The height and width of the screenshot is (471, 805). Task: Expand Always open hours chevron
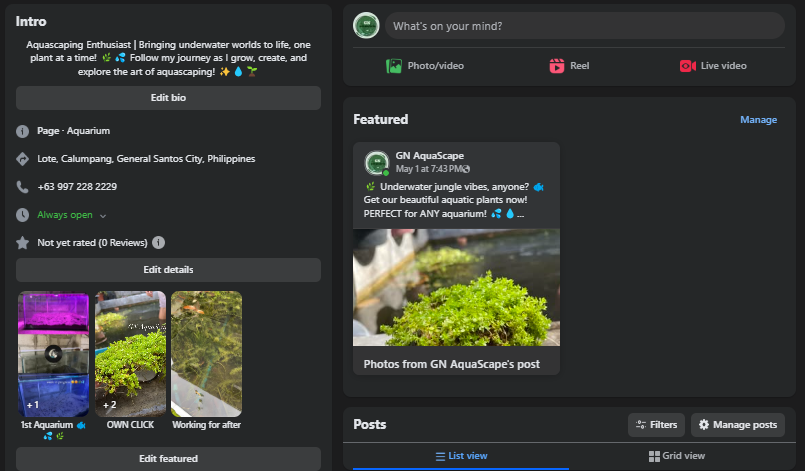tap(103, 216)
